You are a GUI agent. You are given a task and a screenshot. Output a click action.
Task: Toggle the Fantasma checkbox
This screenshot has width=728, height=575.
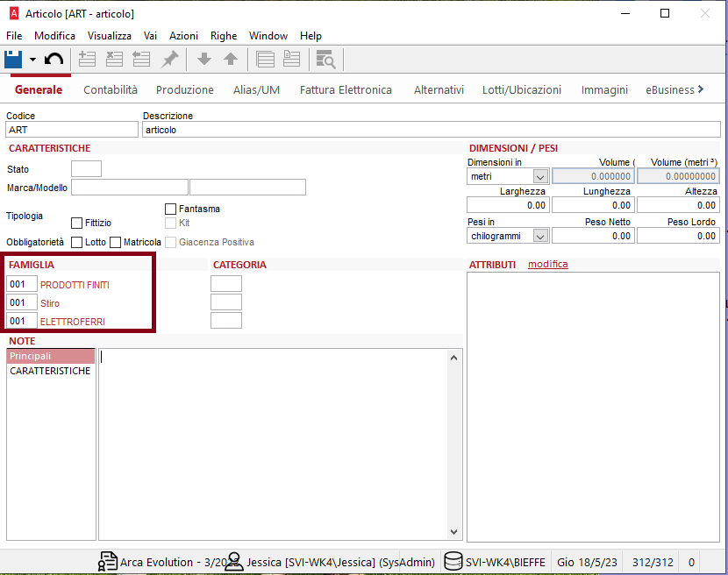171,209
